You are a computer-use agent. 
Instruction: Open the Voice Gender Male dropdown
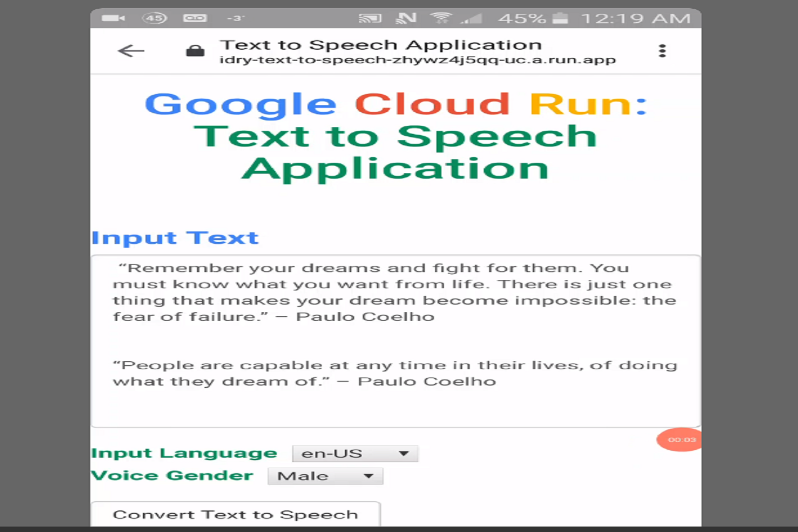tap(325, 476)
